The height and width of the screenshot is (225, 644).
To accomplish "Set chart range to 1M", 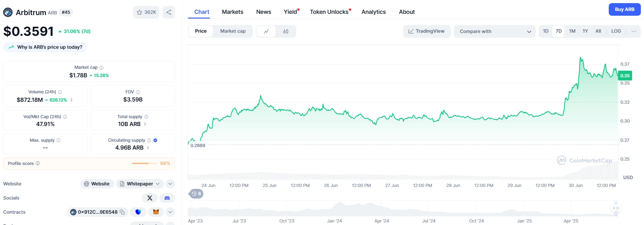I will (x=572, y=31).
